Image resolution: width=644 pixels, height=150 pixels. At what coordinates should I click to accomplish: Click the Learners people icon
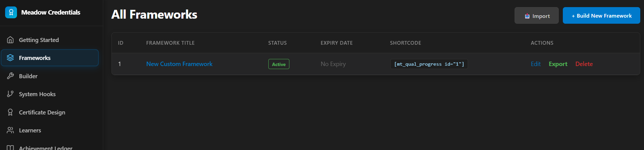[11, 130]
